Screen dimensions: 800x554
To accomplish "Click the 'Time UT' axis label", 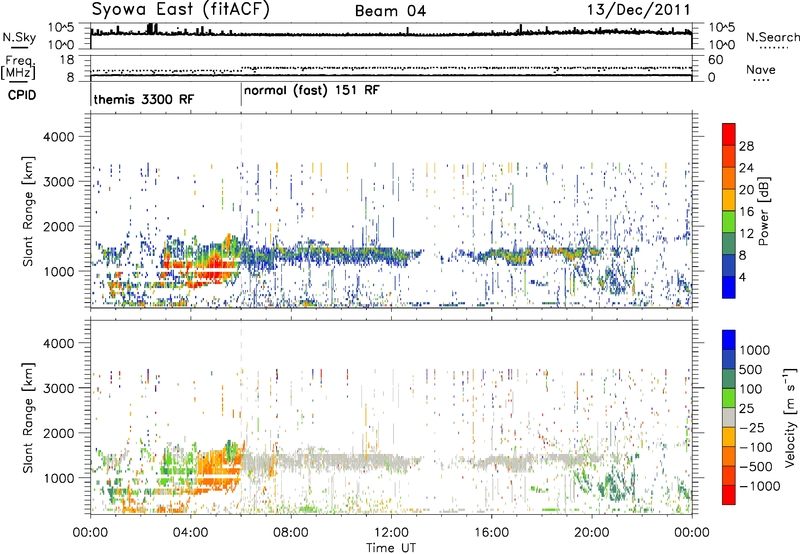I will 391,547.
